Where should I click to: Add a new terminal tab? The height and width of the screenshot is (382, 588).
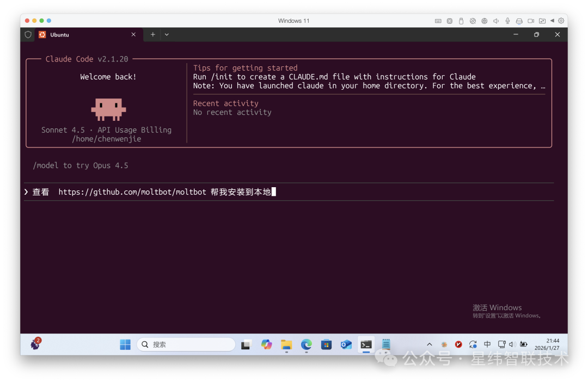point(152,34)
